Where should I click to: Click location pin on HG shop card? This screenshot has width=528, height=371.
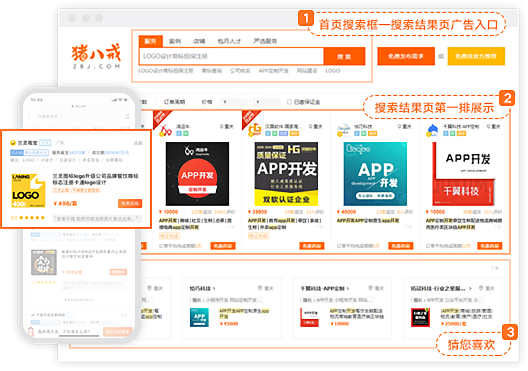tap(311, 127)
